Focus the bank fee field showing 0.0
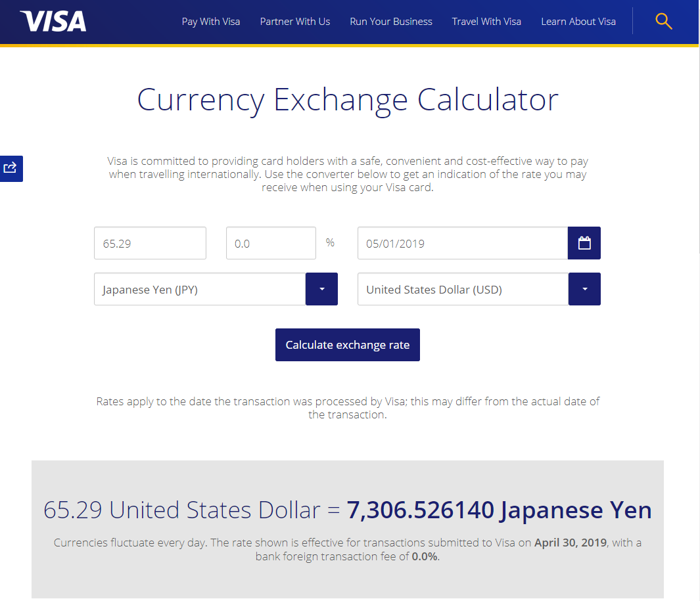700x601 pixels. pos(271,243)
